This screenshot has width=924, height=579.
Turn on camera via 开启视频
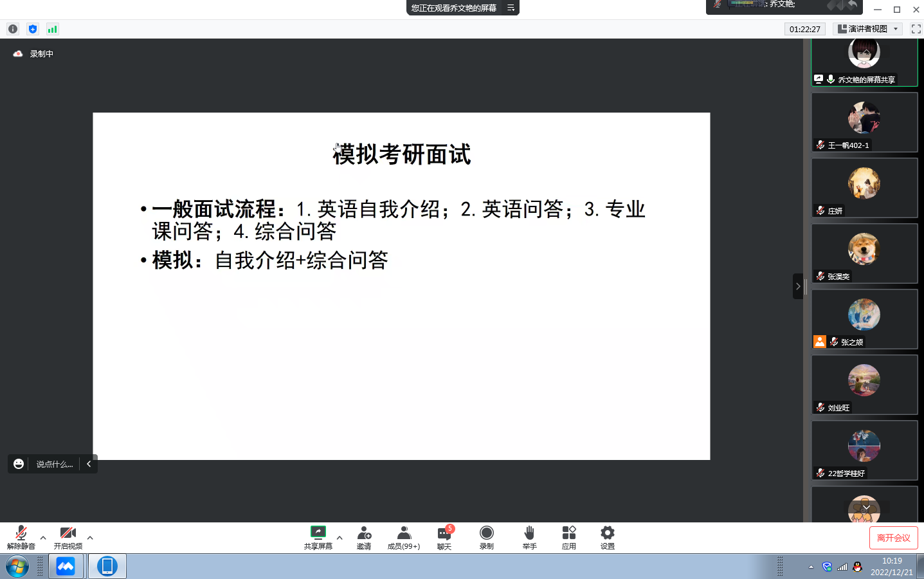point(68,537)
